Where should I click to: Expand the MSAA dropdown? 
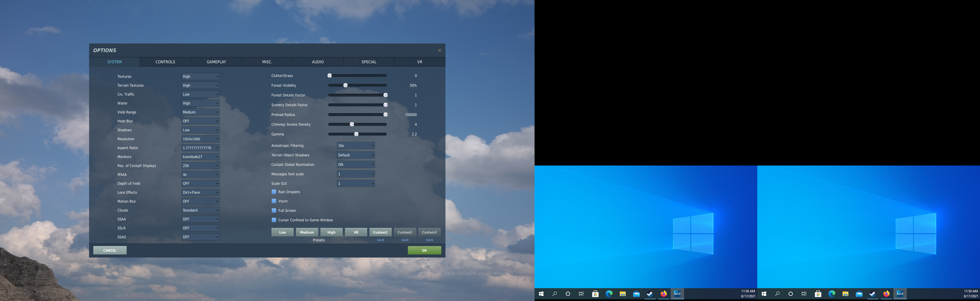[200, 174]
